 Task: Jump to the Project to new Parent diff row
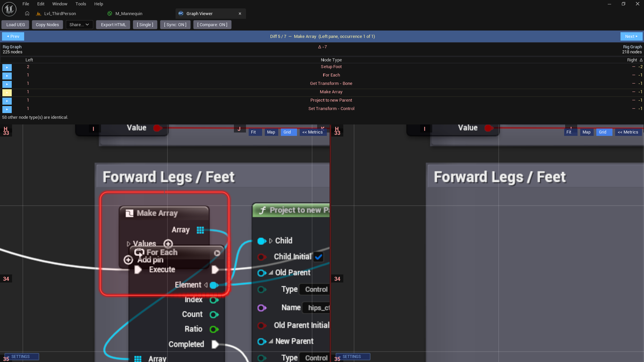tap(7, 101)
